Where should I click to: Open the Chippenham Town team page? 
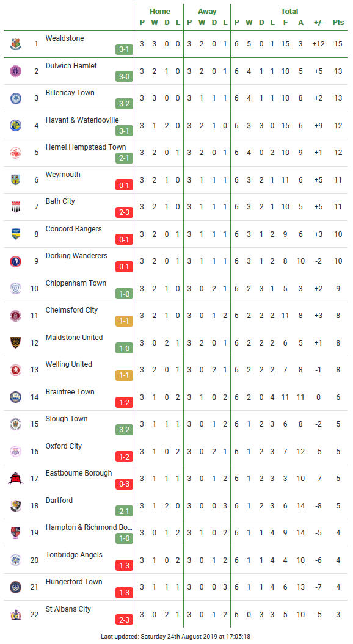(76, 283)
